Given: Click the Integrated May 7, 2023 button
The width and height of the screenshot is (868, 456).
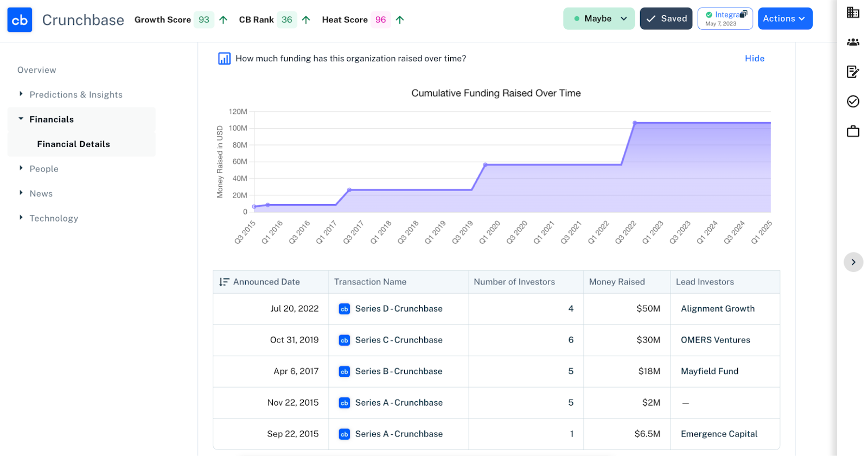Looking at the screenshot, I should pos(725,18).
